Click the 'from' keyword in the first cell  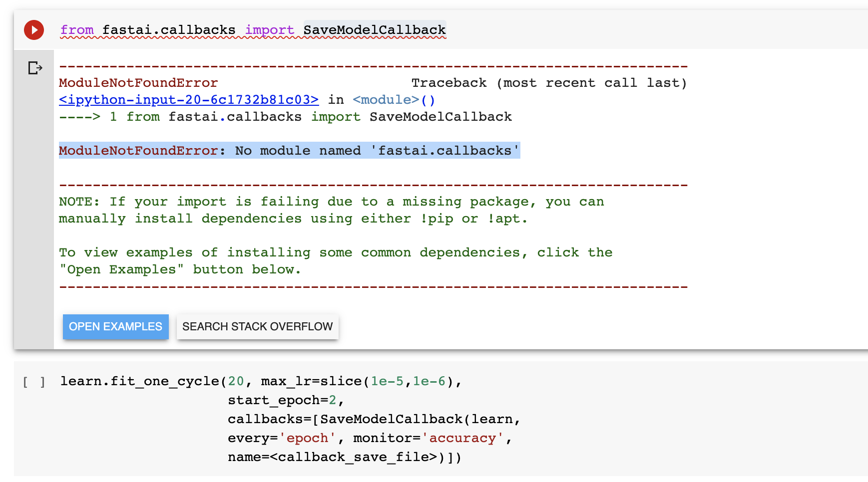(77, 30)
